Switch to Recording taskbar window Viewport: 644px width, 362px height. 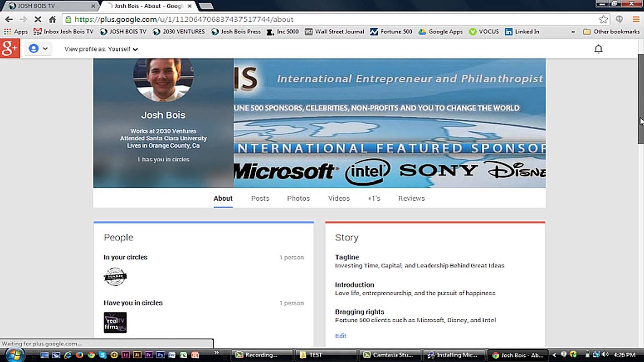(262, 355)
